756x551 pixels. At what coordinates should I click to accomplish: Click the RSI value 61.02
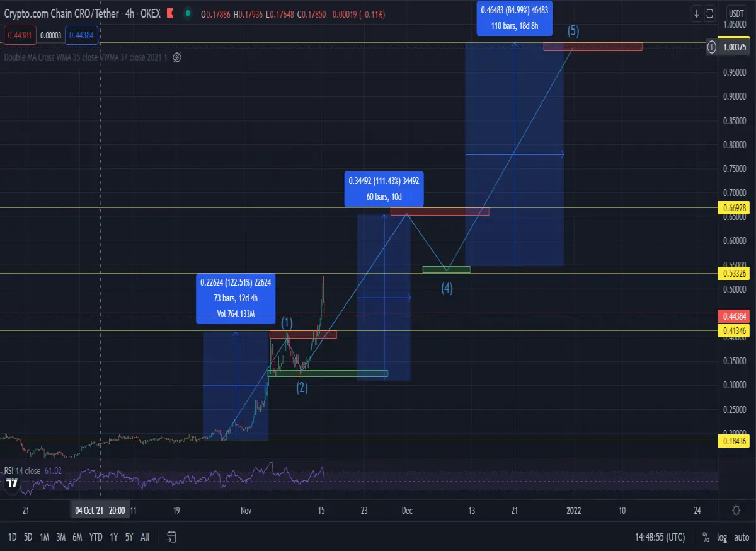tap(54, 471)
